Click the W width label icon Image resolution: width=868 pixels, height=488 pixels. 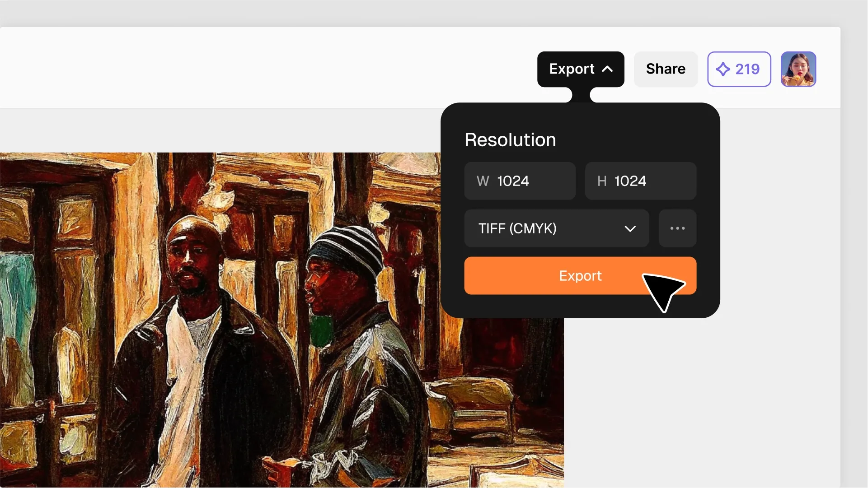pyautogui.click(x=483, y=181)
